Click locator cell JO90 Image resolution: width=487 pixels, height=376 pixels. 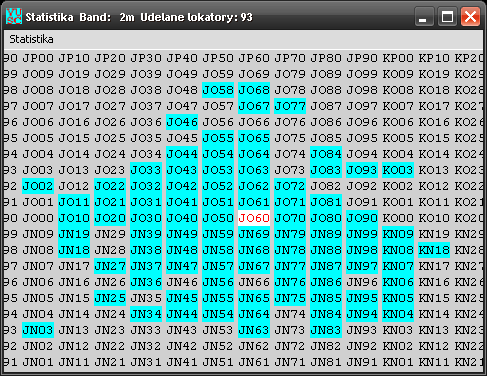[x=362, y=218]
